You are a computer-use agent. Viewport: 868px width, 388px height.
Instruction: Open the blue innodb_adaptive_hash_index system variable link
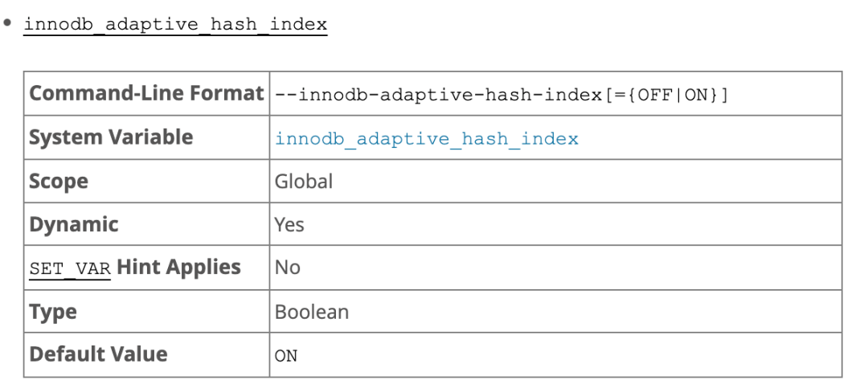tap(426, 138)
